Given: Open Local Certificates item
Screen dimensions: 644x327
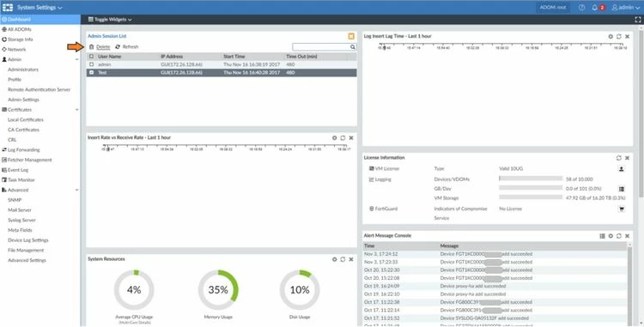Looking at the screenshot, I should tap(26, 120).
